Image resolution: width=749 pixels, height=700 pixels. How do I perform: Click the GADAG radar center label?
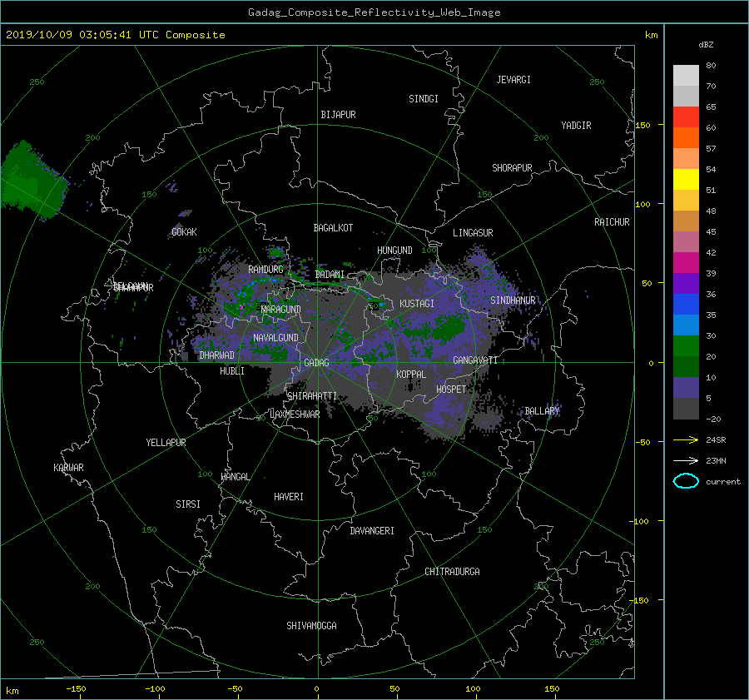(316, 363)
